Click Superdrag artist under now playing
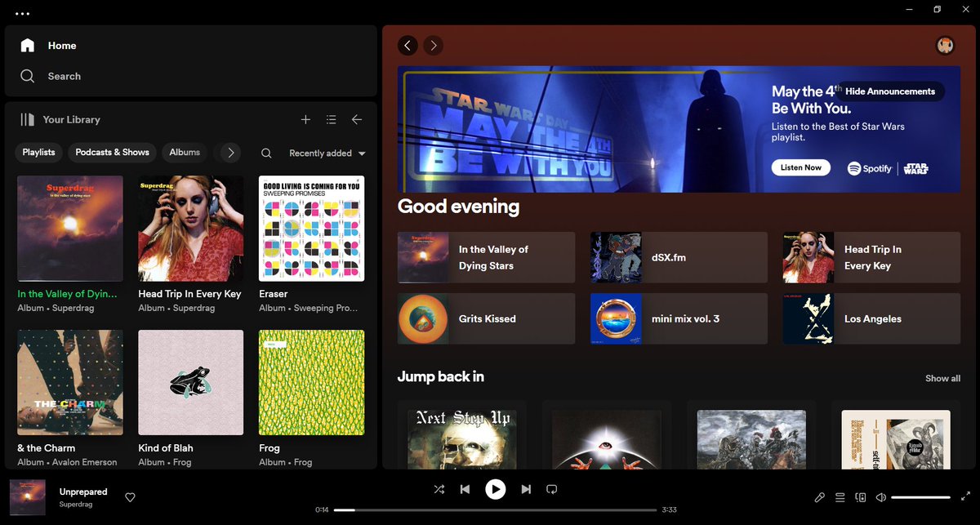Screen dimensions: 980x525 point(76,505)
